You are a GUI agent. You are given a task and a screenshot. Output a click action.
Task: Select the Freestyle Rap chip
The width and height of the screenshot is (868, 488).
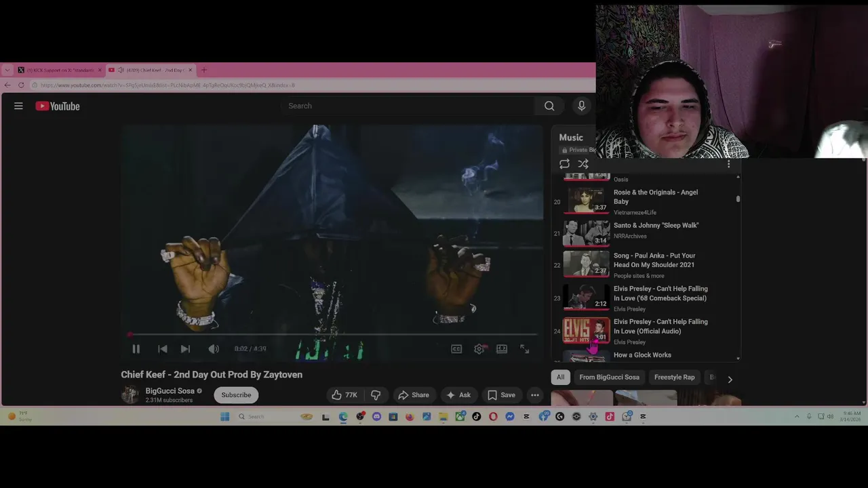(674, 378)
